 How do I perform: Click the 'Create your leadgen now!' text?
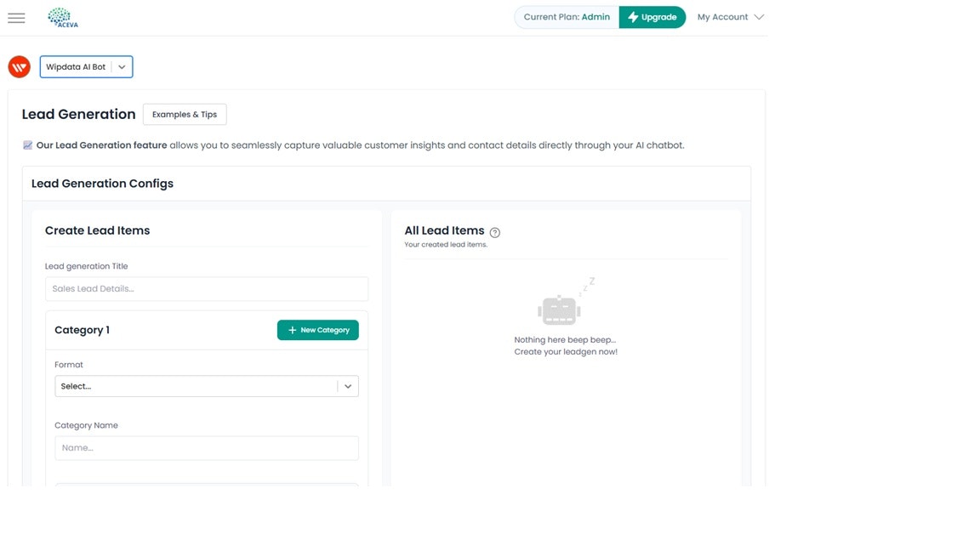[x=566, y=352]
